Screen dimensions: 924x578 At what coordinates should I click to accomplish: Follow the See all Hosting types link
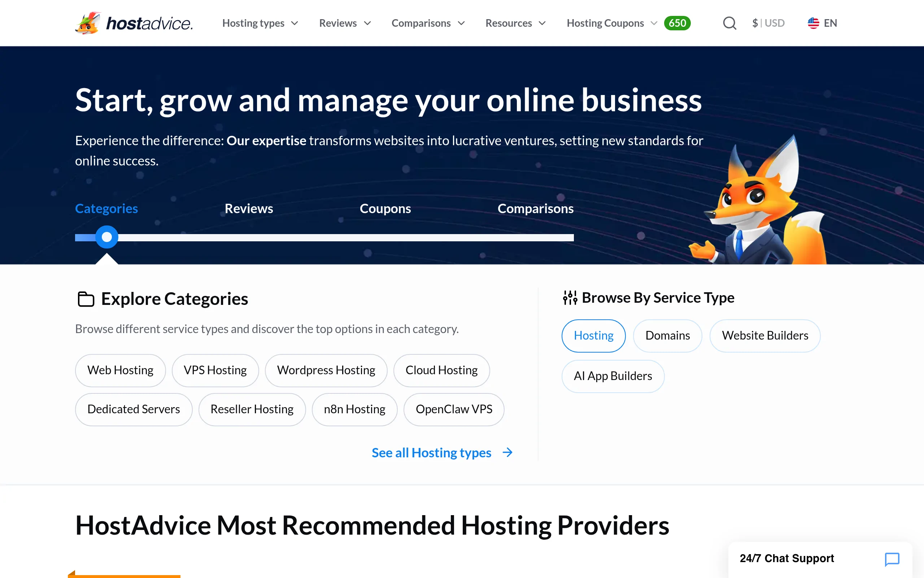point(442,453)
